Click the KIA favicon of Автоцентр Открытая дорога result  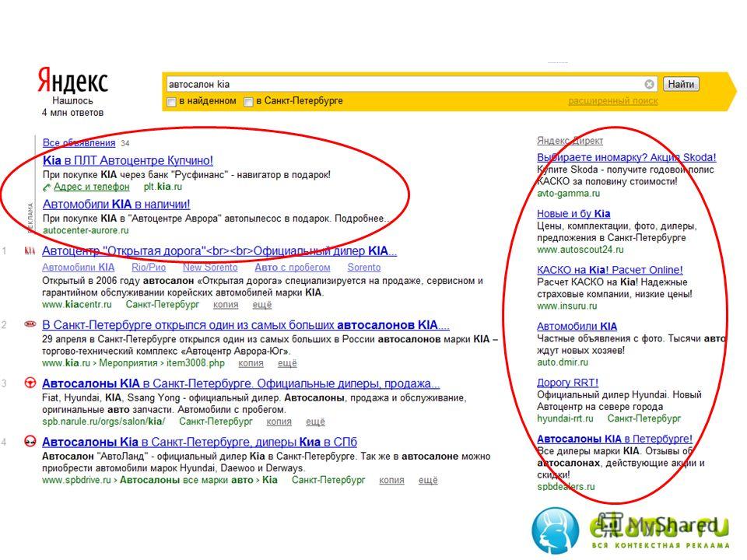click(x=30, y=251)
